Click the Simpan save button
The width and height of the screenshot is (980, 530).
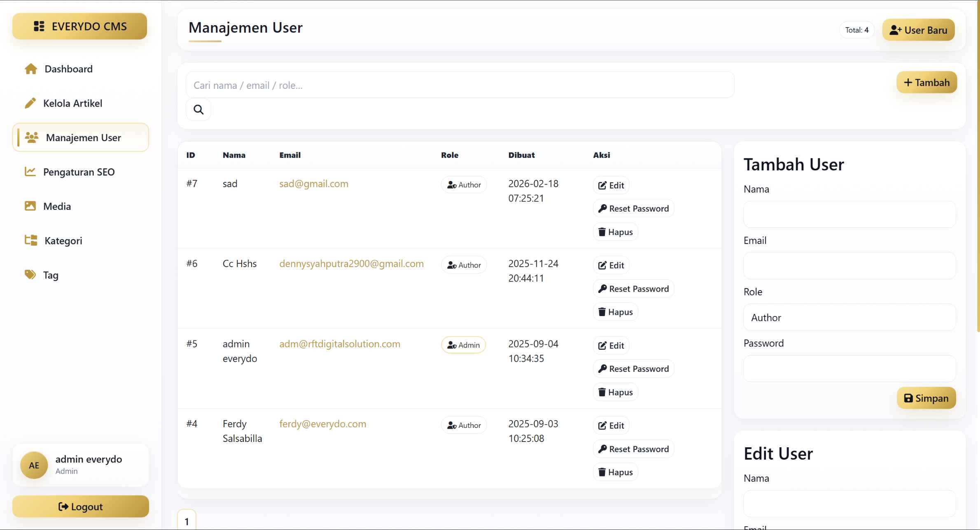(x=926, y=398)
